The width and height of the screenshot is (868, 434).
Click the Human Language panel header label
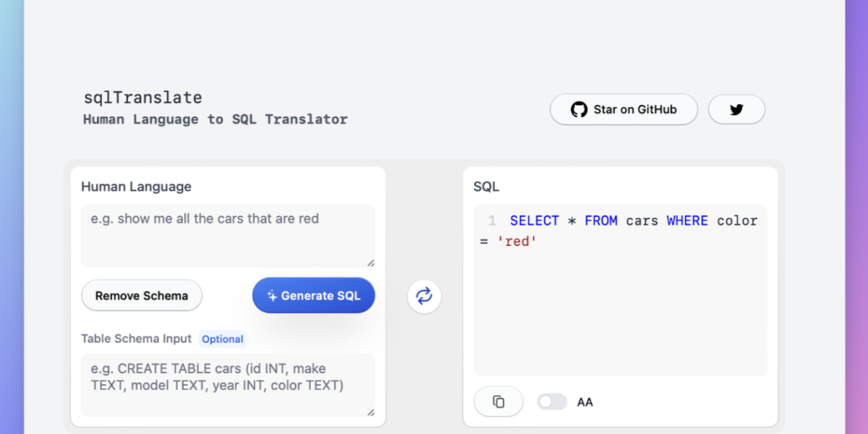136,187
